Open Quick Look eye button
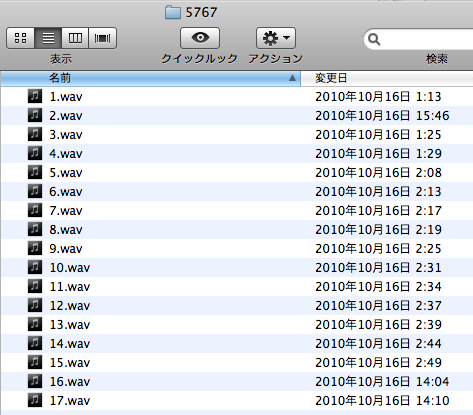473x415 pixels. click(x=200, y=38)
